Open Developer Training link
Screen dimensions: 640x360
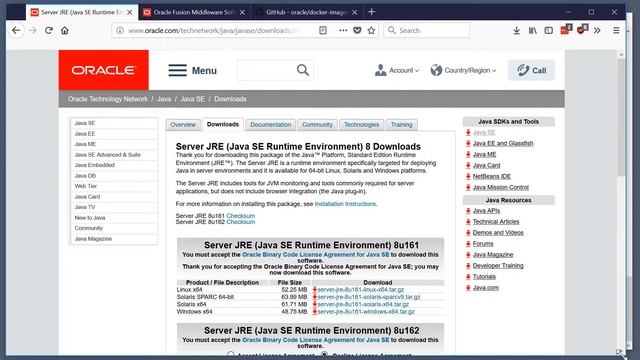(498, 266)
